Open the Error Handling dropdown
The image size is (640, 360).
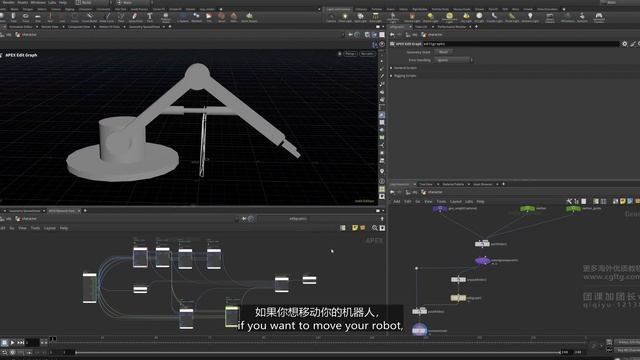pyautogui.click(x=453, y=60)
